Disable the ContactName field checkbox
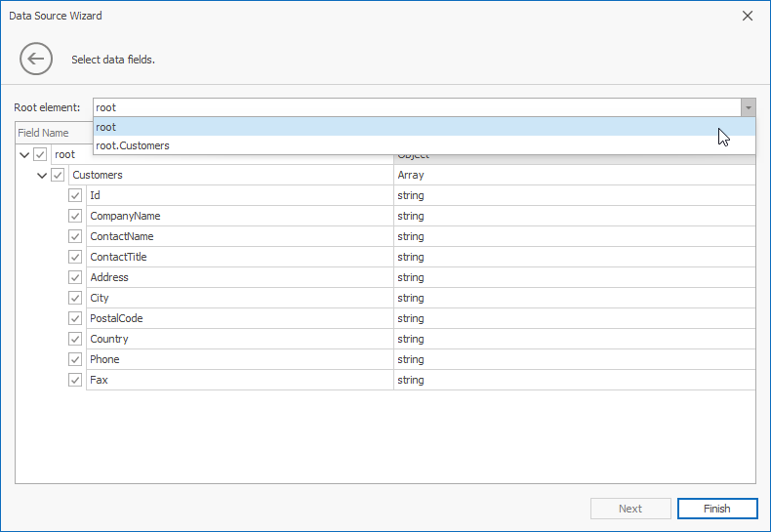The height and width of the screenshot is (532, 771). (75, 236)
